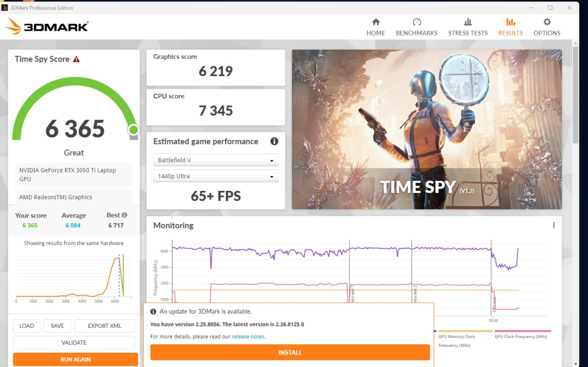This screenshot has width=588, height=367.
Task: Click the 65+ FPS estimate
Action: pyautogui.click(x=216, y=196)
